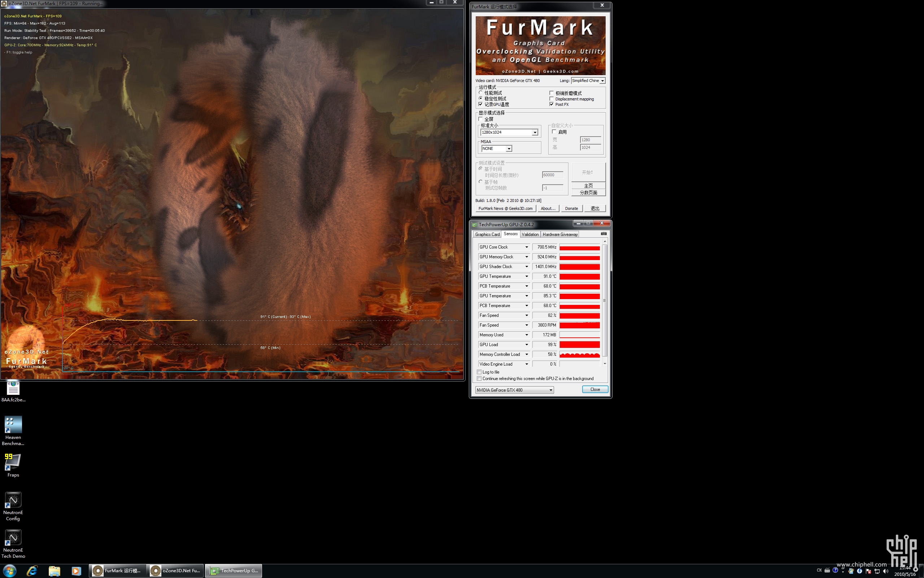Image resolution: width=924 pixels, height=578 pixels.
Task: Expand the GPU Load sensor dropdown
Action: 527,344
